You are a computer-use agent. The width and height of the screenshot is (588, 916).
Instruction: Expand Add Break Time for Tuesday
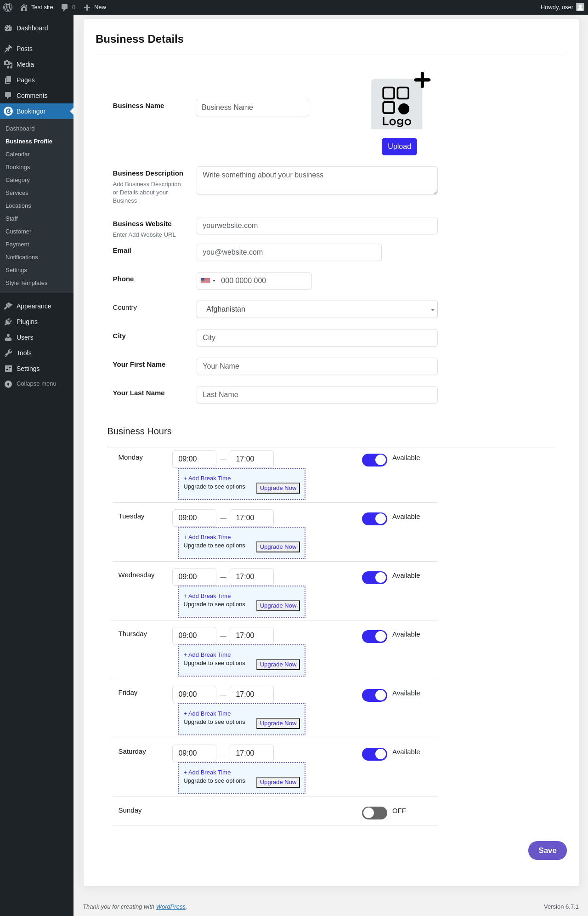[207, 537]
